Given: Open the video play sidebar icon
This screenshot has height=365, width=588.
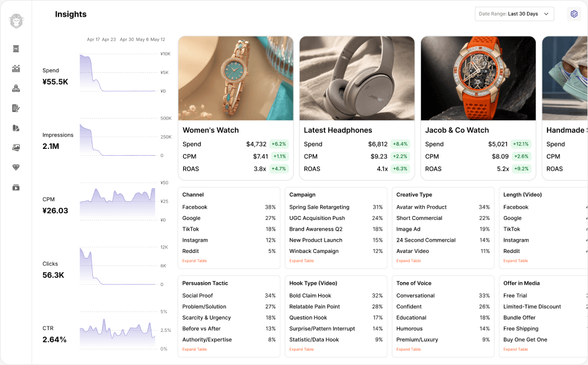Looking at the screenshot, I should tap(16, 187).
